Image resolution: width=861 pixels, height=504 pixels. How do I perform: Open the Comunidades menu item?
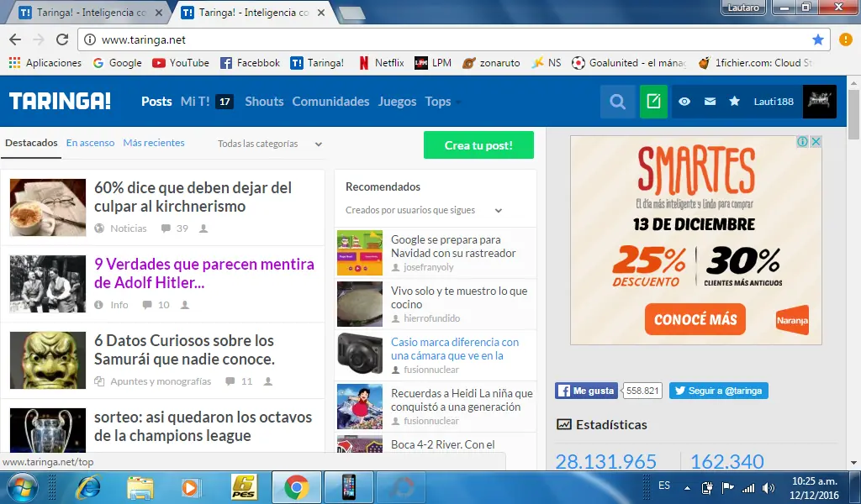pos(330,102)
